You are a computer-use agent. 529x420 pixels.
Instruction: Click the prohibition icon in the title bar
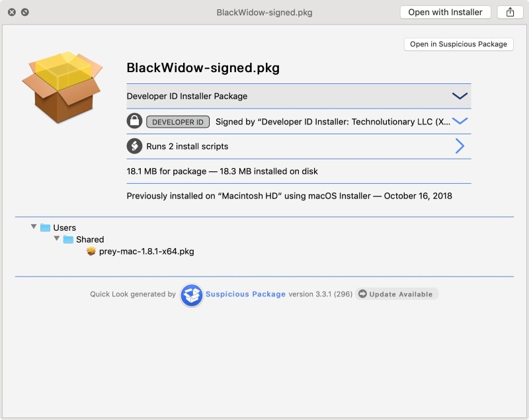pyautogui.click(x=25, y=11)
